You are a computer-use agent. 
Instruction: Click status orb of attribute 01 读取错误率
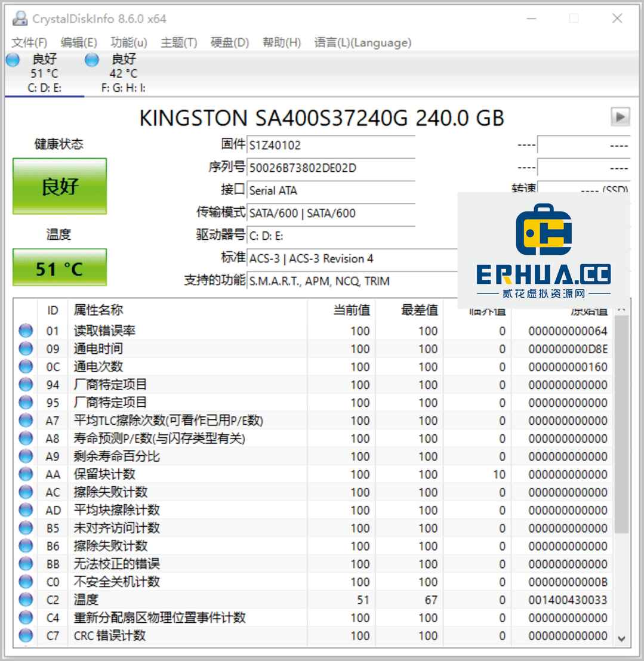tap(26, 330)
